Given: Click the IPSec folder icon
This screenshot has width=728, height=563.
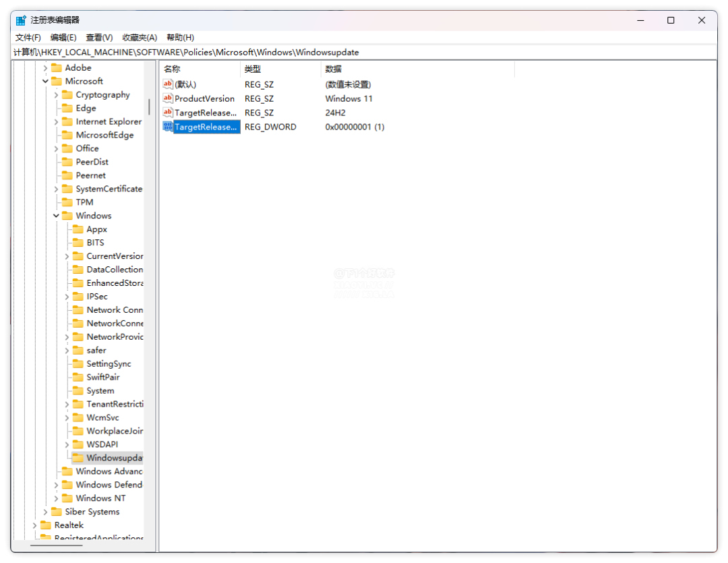Looking at the screenshot, I should coord(78,297).
